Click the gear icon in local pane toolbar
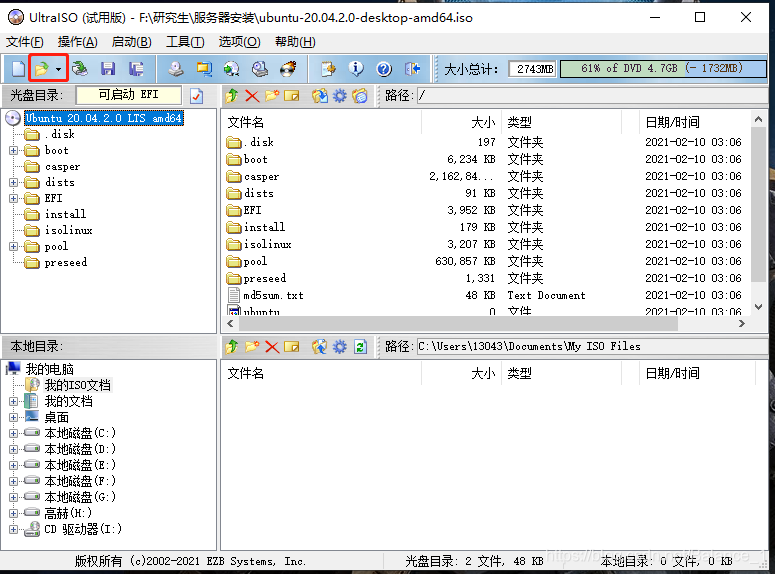This screenshot has width=775, height=574. coord(340,347)
